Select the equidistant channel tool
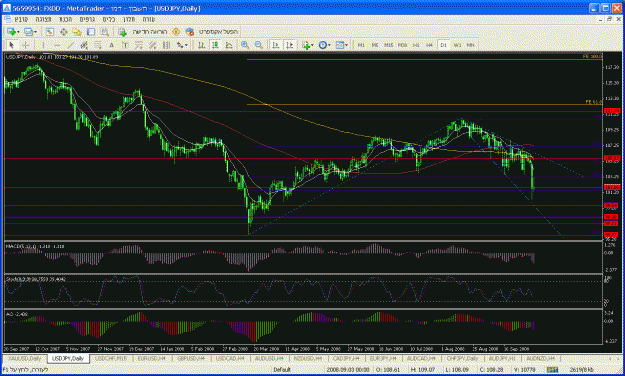The image size is (625, 376). point(84,45)
